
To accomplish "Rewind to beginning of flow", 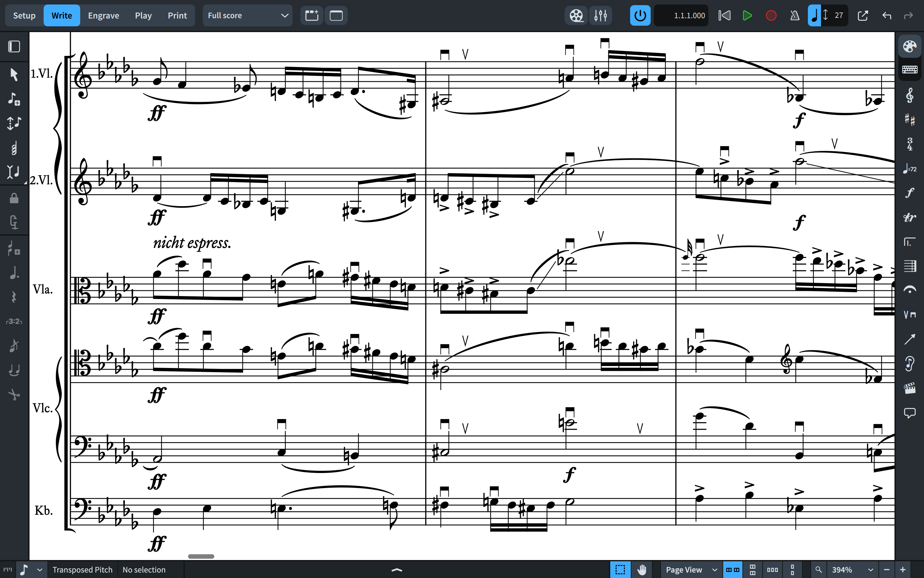I will point(724,16).
